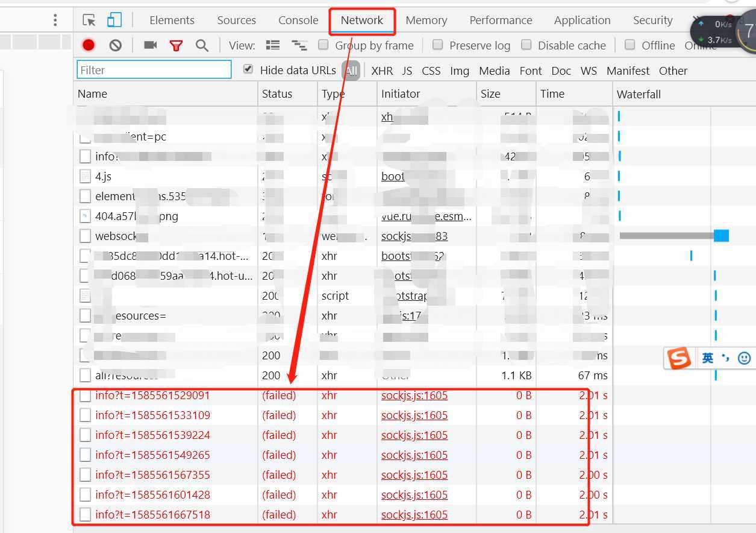The image size is (756, 533).
Task: Click into the Filter text field
Action: pos(154,70)
